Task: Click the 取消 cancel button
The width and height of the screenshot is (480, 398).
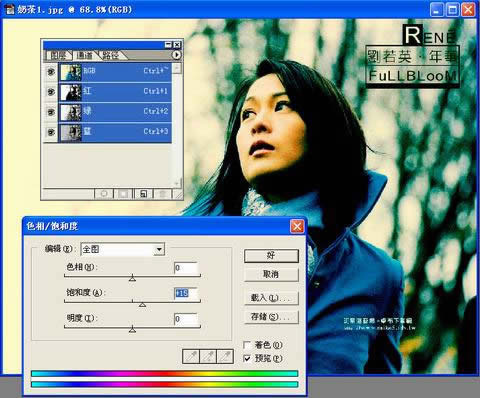Action: (271, 275)
